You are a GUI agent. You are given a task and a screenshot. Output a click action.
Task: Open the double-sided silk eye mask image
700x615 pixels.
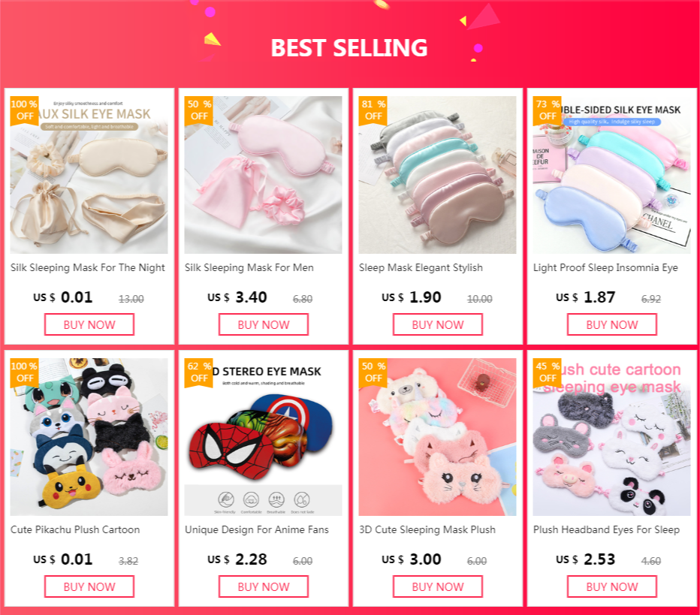click(612, 175)
